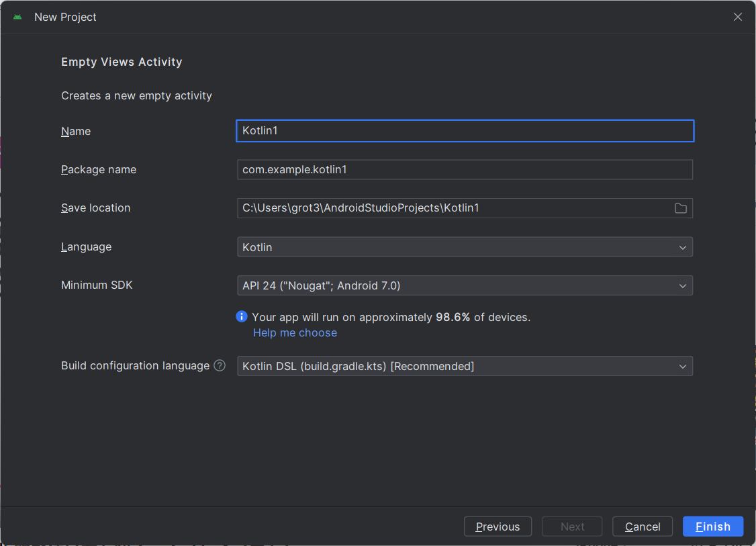Screen dimensions: 756x546
Task: Follow the Help me choose link
Action: point(295,333)
